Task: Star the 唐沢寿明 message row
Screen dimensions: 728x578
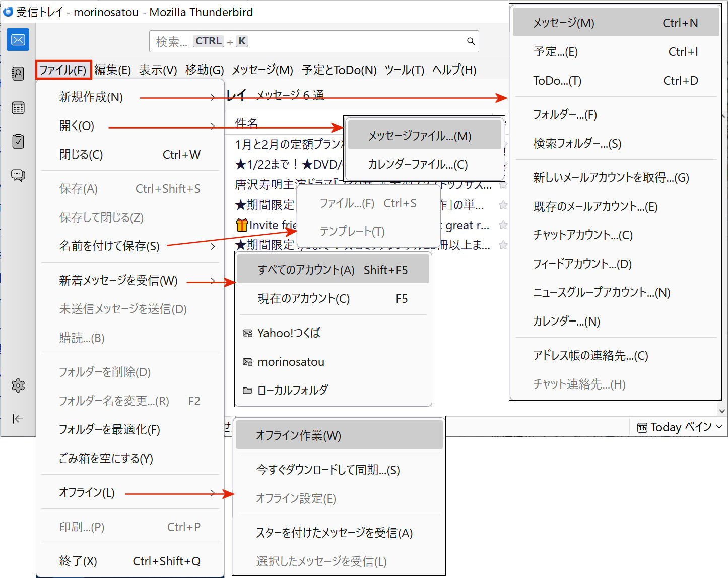Action: click(x=503, y=185)
